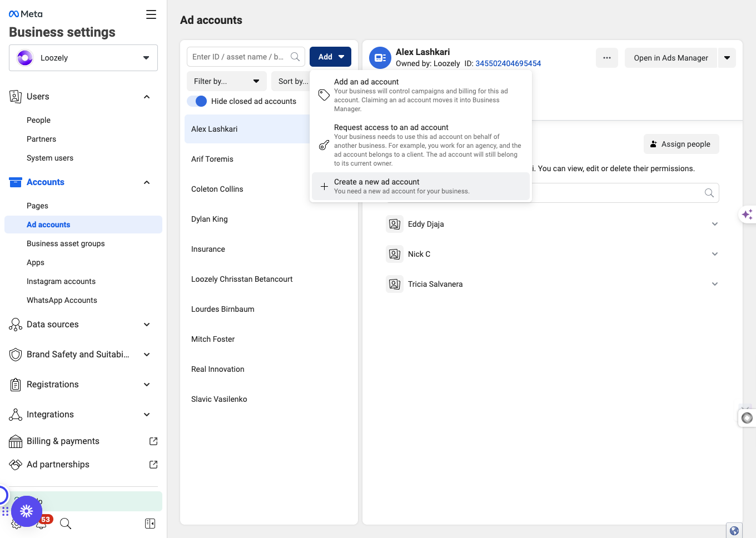Open ad account ID link 345502404695454
This screenshot has width=756, height=538.
(508, 63)
